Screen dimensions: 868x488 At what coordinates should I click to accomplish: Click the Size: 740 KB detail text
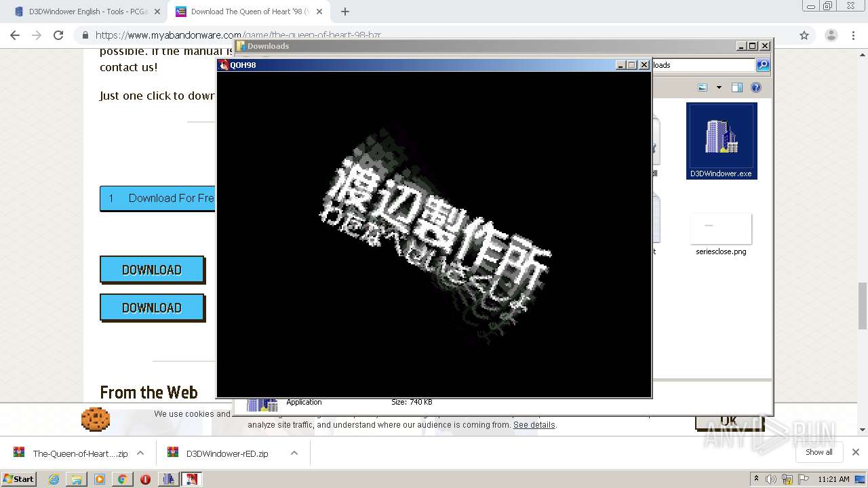click(412, 402)
